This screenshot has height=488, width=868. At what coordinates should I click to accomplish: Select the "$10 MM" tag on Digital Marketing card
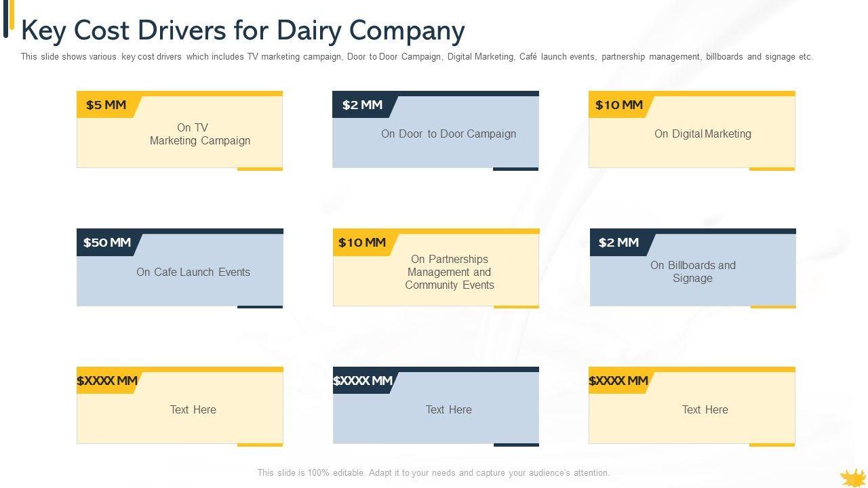(x=618, y=105)
